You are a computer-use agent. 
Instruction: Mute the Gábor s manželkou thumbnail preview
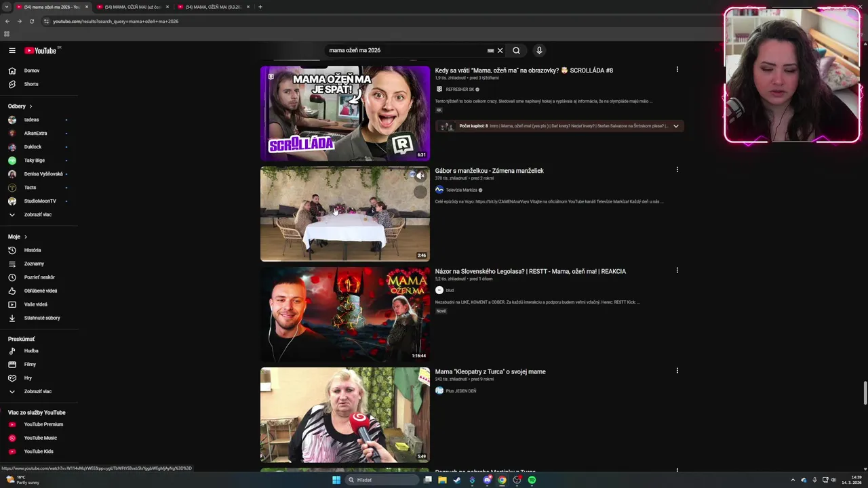pos(420,176)
